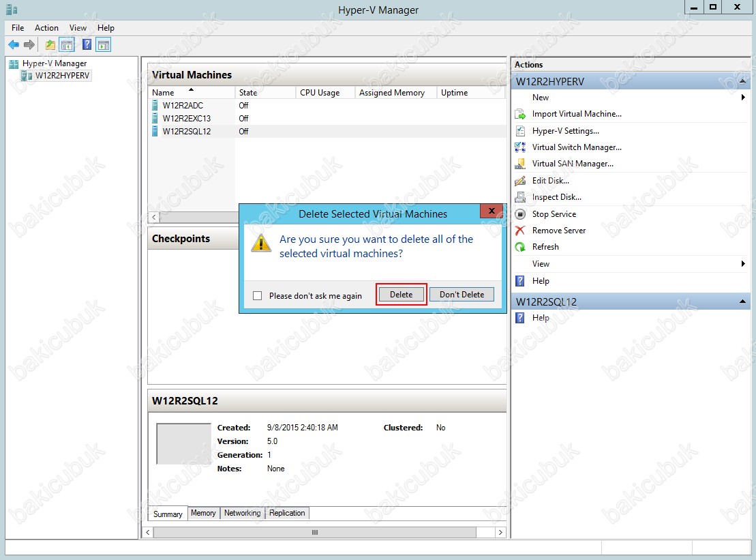The width and height of the screenshot is (756, 560).
Task: Check the 'Please don't ask me again' checkbox
Action: (258, 295)
